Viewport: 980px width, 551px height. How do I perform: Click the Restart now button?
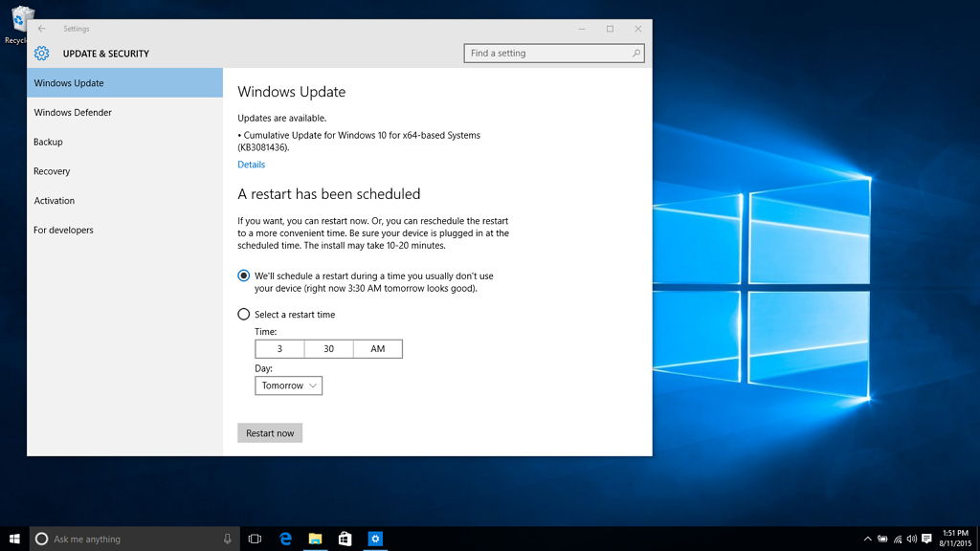point(270,433)
